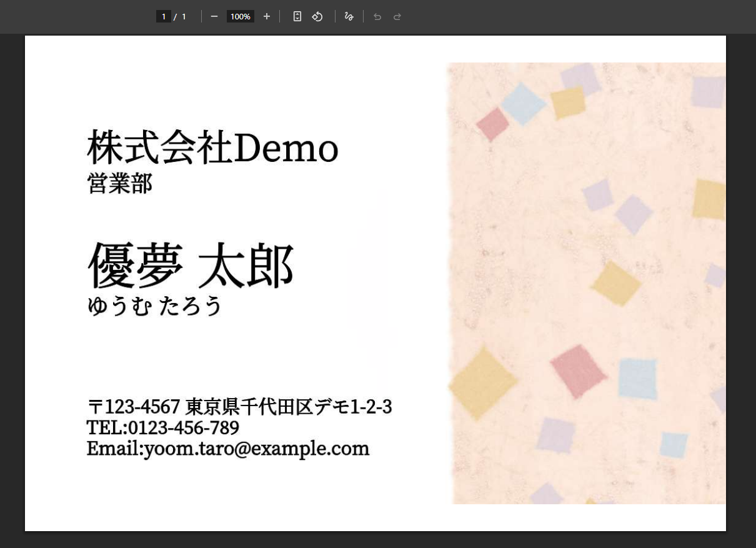Activate the draw annotation tool
The height and width of the screenshot is (548, 756).
pos(349,17)
